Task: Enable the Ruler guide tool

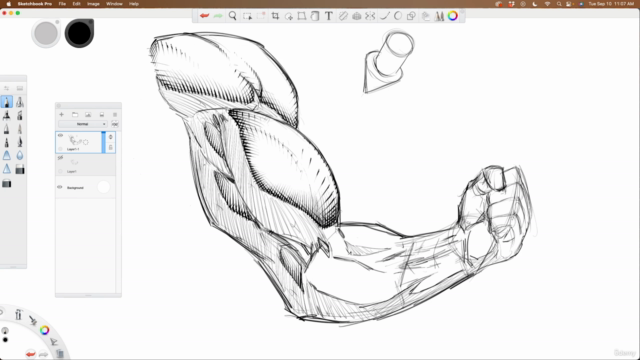Action: pyautogui.click(x=343, y=16)
